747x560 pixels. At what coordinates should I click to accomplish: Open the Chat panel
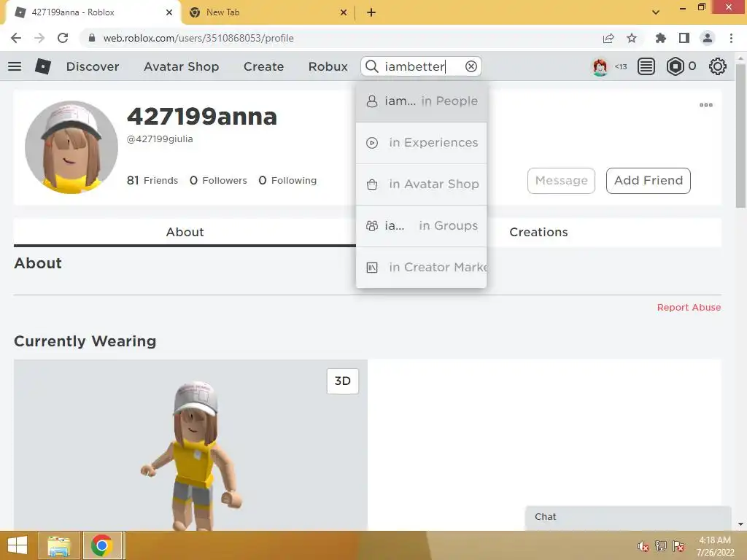(x=628, y=517)
